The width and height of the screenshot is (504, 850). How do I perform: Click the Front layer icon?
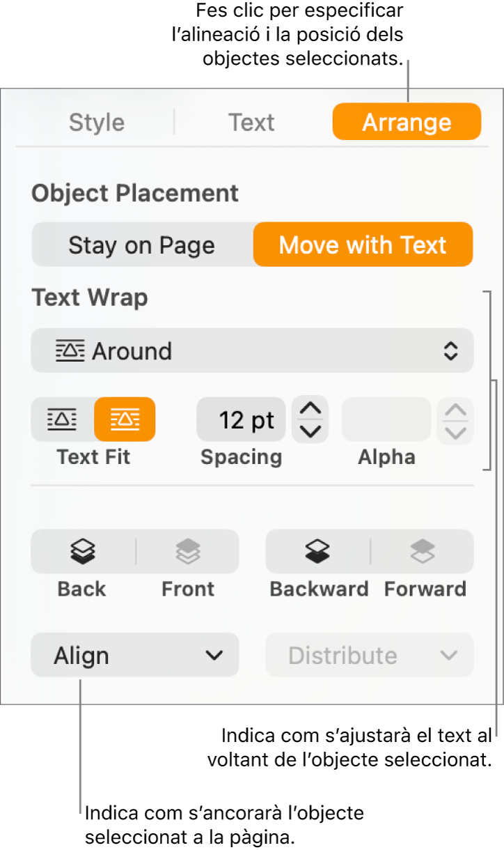pyautogui.click(x=187, y=552)
